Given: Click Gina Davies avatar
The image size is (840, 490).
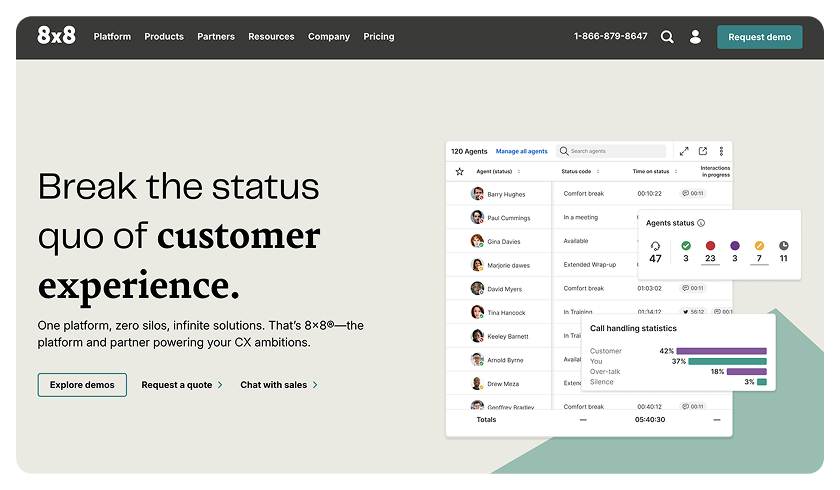Looking at the screenshot, I should [477, 241].
